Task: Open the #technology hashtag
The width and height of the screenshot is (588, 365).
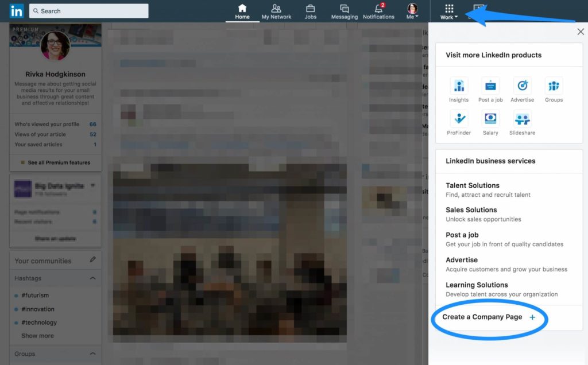Action: click(x=39, y=323)
